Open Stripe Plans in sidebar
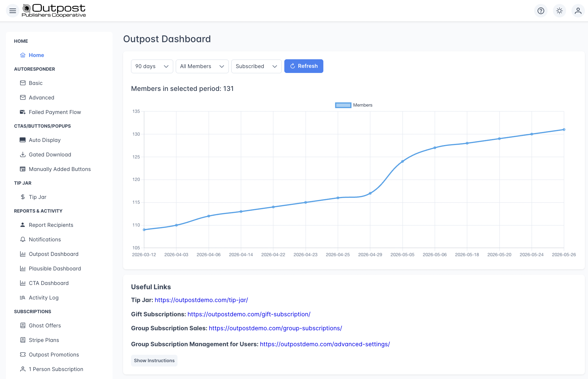 pos(44,340)
